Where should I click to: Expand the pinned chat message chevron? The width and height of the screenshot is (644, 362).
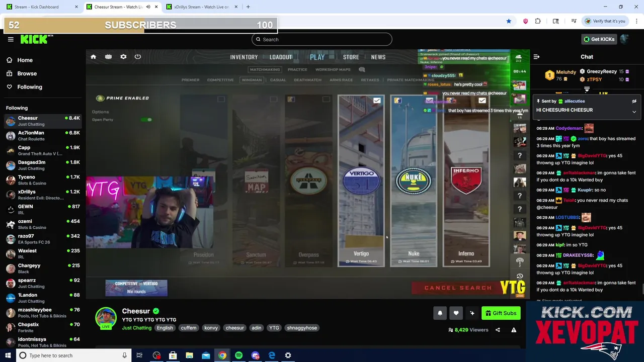pos(634,112)
